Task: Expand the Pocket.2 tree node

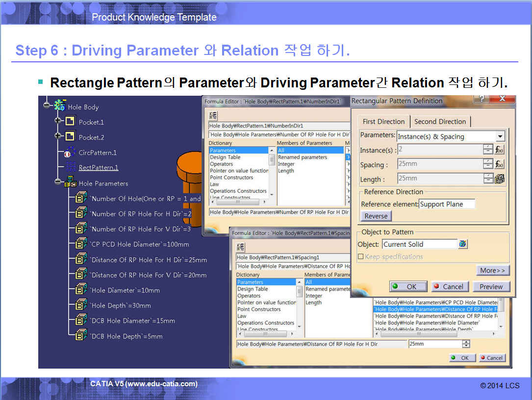Action: pos(58,135)
